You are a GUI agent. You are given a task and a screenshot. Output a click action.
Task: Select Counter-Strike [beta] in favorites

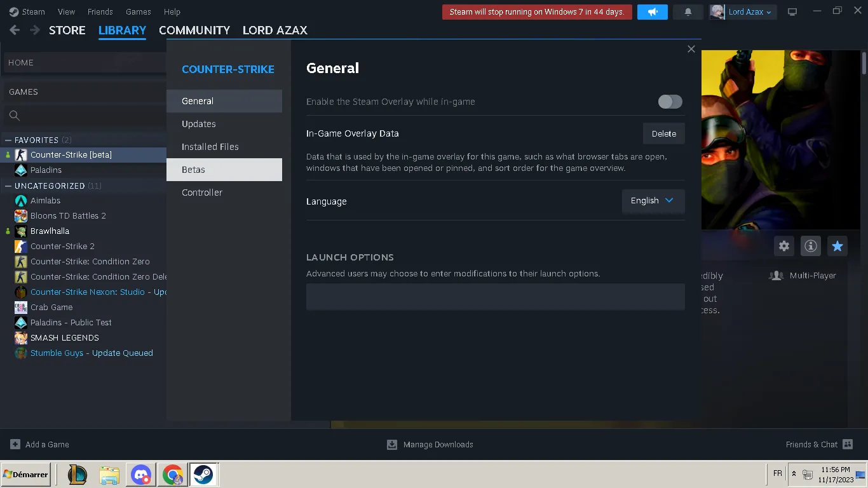[x=83, y=155]
